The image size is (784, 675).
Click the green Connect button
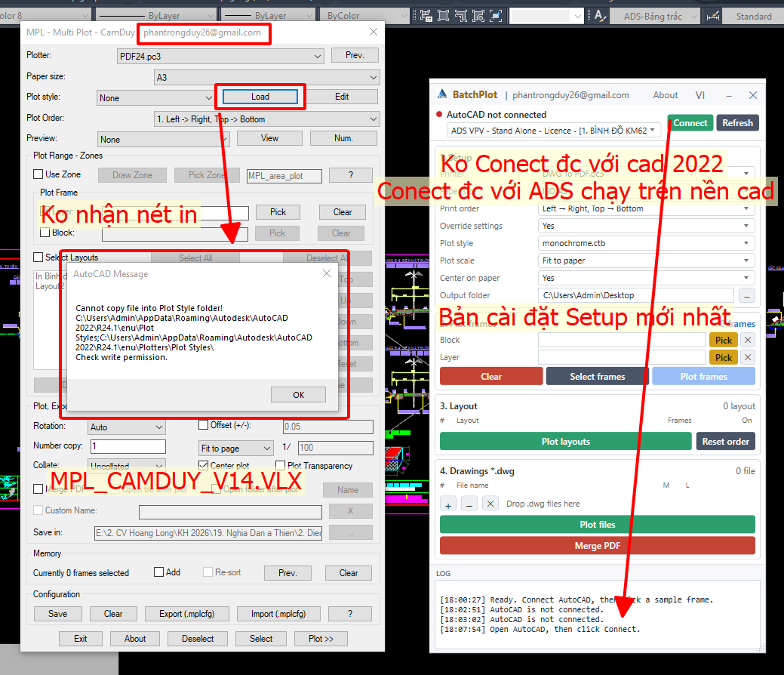pos(690,123)
